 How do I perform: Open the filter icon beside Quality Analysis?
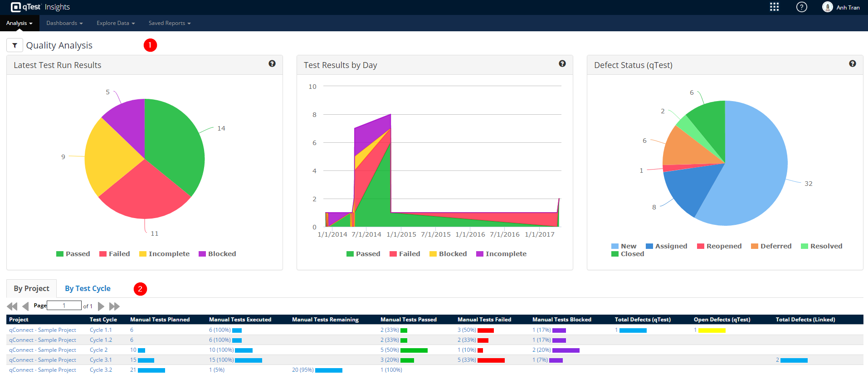[x=15, y=45]
